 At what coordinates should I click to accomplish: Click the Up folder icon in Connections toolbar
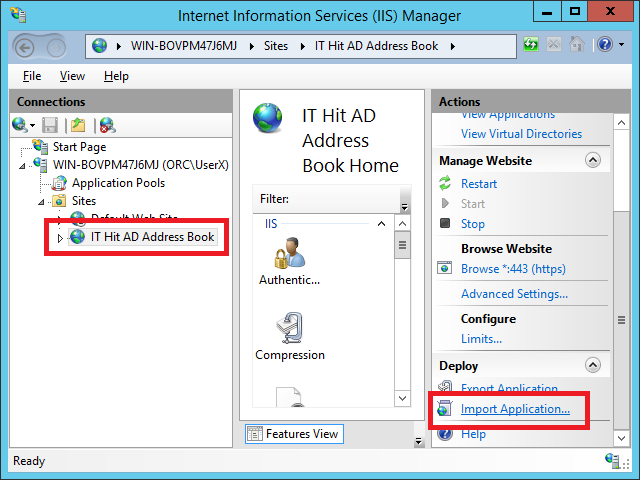pos(78,125)
